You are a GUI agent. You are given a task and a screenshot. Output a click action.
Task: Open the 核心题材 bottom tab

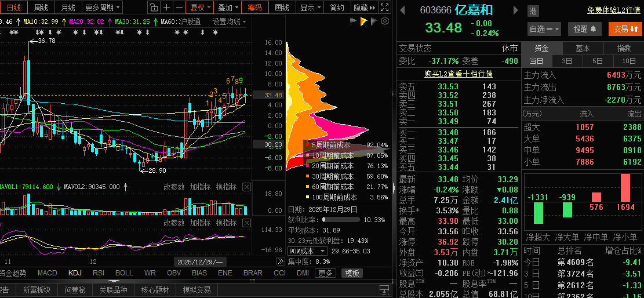coord(155,290)
